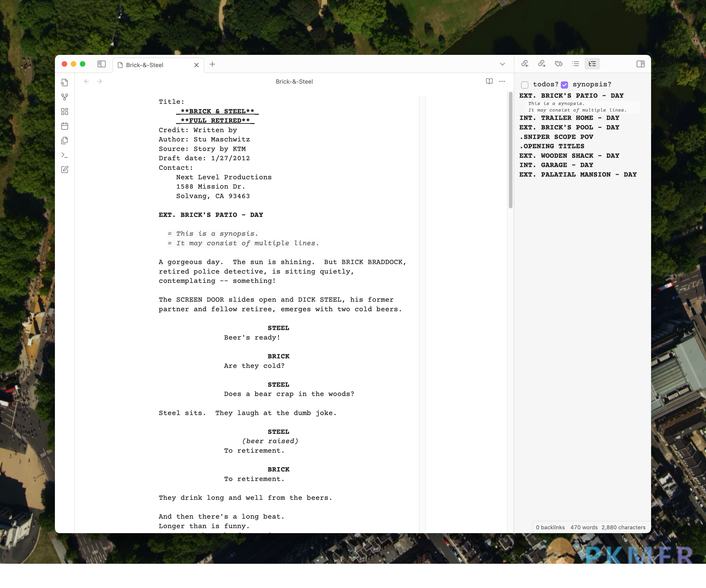706x588 pixels.
Task: Toggle the right sidebar panel icon
Action: pyautogui.click(x=640, y=64)
